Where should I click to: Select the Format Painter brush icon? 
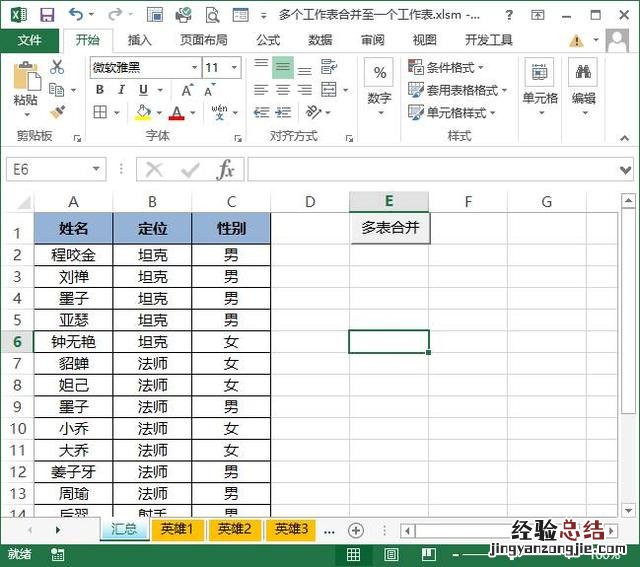pos(57,112)
